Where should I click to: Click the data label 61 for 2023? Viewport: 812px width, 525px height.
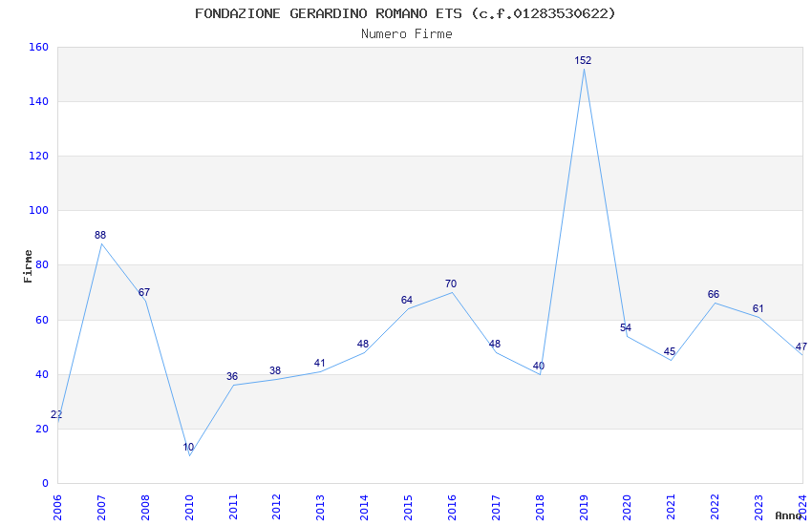pos(759,308)
